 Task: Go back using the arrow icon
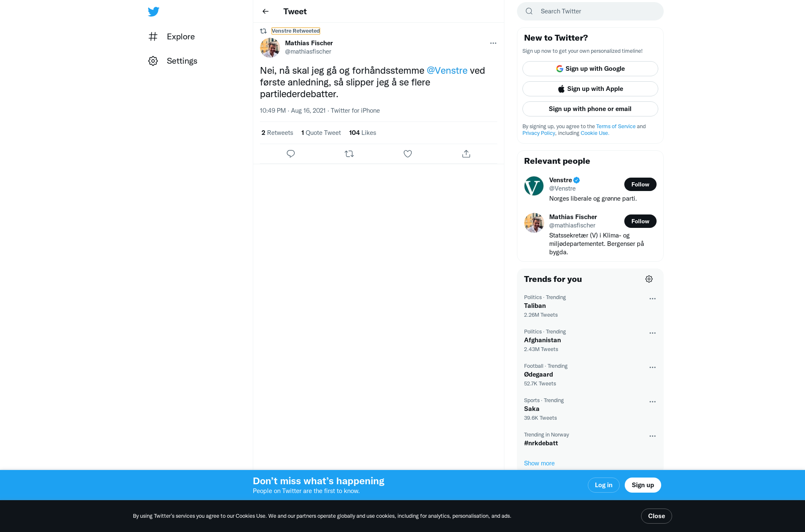pyautogui.click(x=265, y=11)
